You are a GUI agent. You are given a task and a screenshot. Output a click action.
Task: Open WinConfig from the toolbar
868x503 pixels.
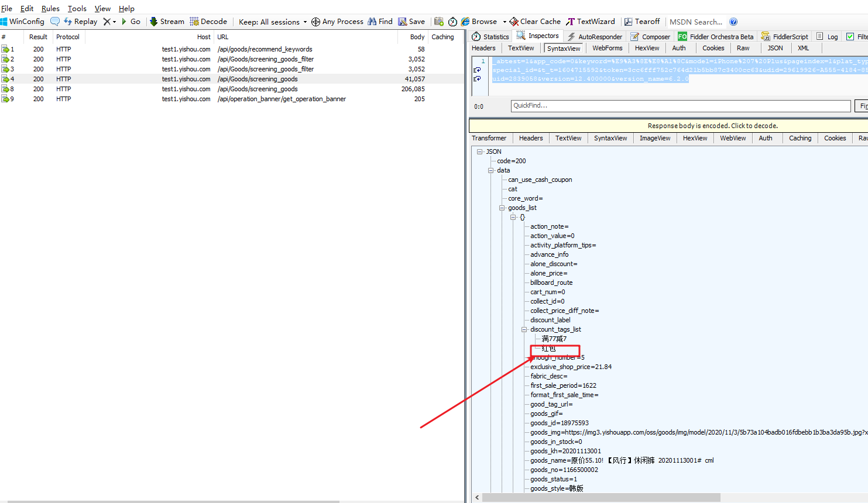coord(22,22)
